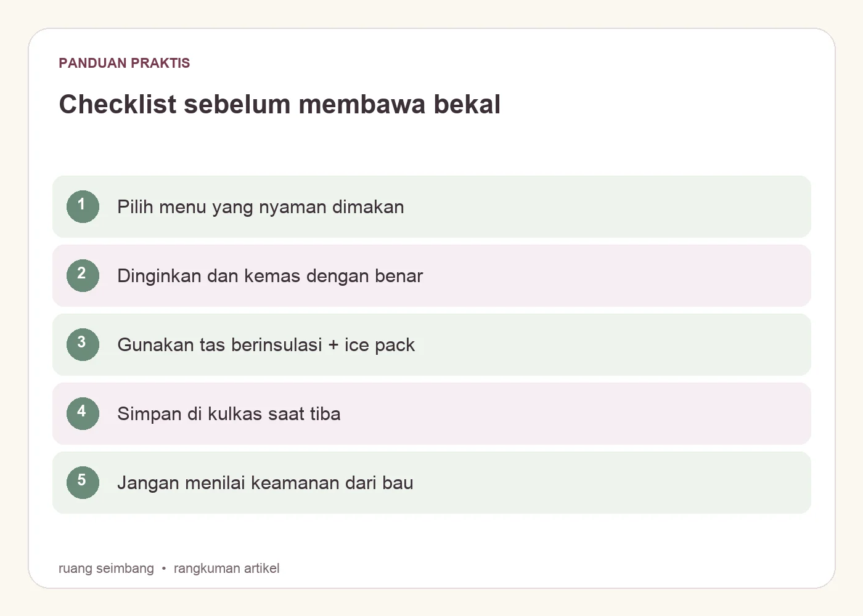863x616 pixels.
Task: Click the 'Checklist sebelum membawa bekal' heading
Action: click(280, 104)
